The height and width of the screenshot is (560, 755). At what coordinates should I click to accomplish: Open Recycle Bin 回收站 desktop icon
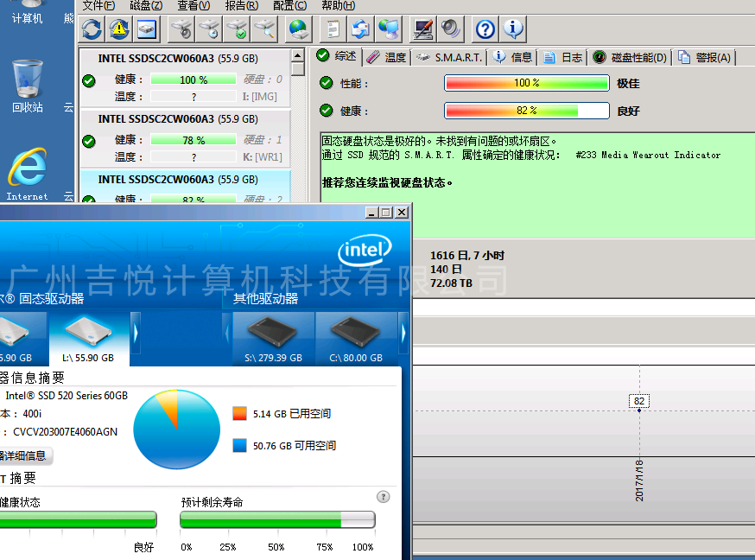[x=27, y=86]
